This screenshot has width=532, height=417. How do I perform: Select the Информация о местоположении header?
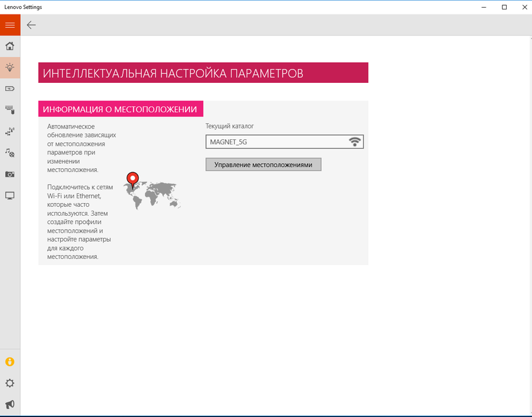pos(120,109)
